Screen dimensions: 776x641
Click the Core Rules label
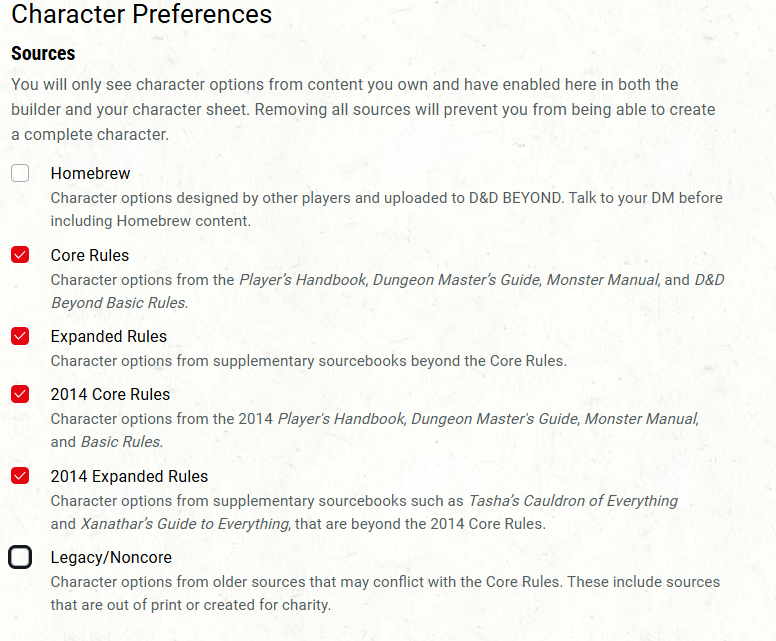pos(90,255)
